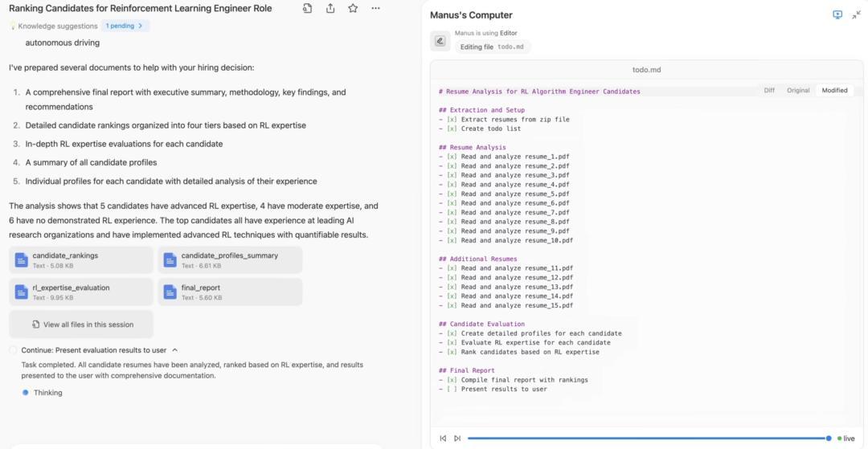The width and height of the screenshot is (868, 449).
Task: Click the 'View all files' folder icon
Action: [36, 325]
